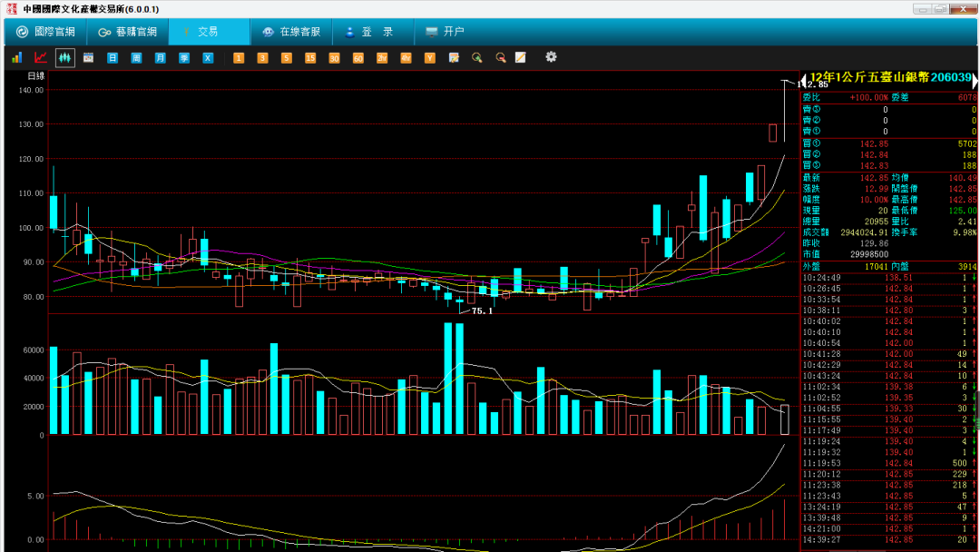The image size is (980, 552).
Task: Click the 均價 value 140.49
Action: 963,178
